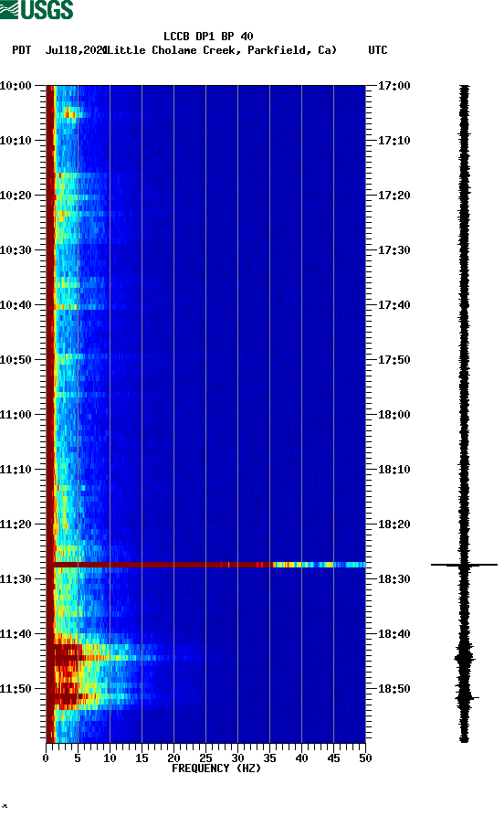The image size is (504, 816).
Task: Click the 18:30 UTC time label
Action: click(394, 579)
